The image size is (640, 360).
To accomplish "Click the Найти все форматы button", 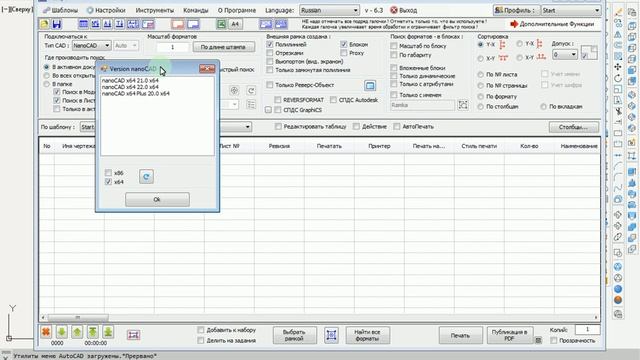I will (367, 335).
